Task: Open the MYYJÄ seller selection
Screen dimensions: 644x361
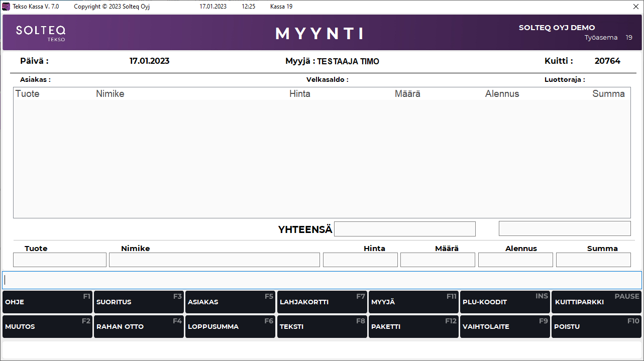Action: (x=413, y=302)
